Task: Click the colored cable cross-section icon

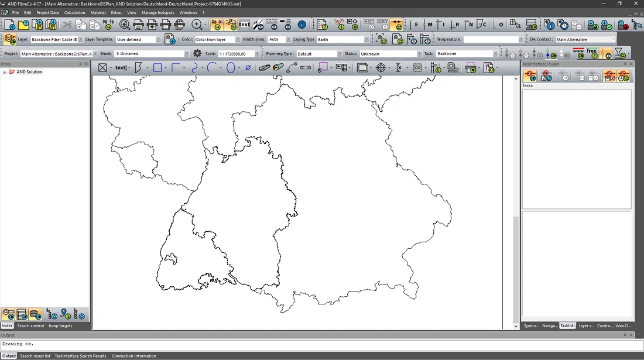Action: point(278,68)
